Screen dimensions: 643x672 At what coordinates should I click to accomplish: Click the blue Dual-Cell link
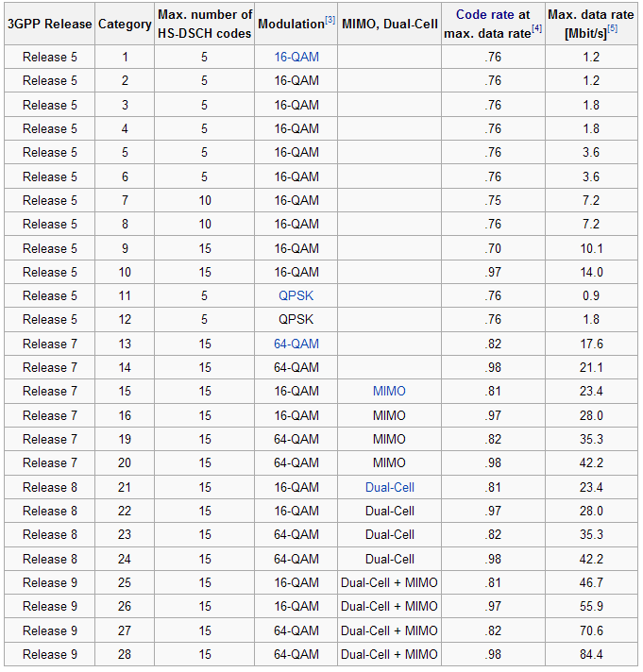point(389,487)
